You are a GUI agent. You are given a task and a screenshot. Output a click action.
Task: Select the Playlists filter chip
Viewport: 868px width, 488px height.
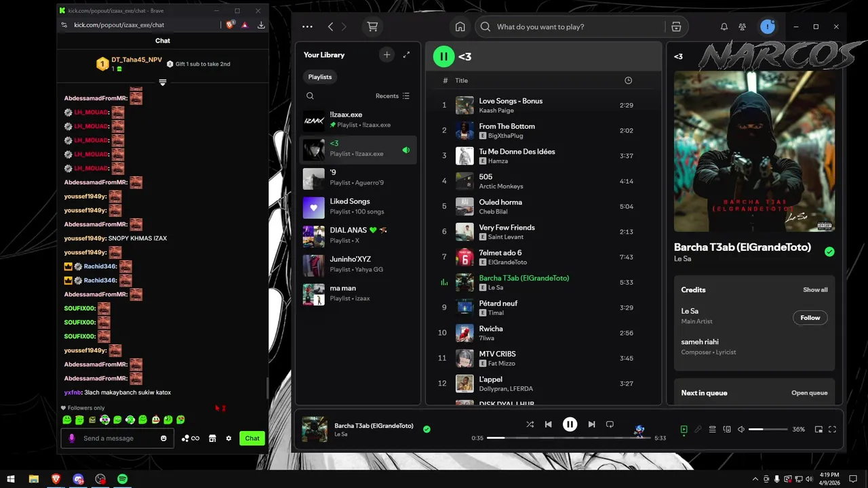320,77
